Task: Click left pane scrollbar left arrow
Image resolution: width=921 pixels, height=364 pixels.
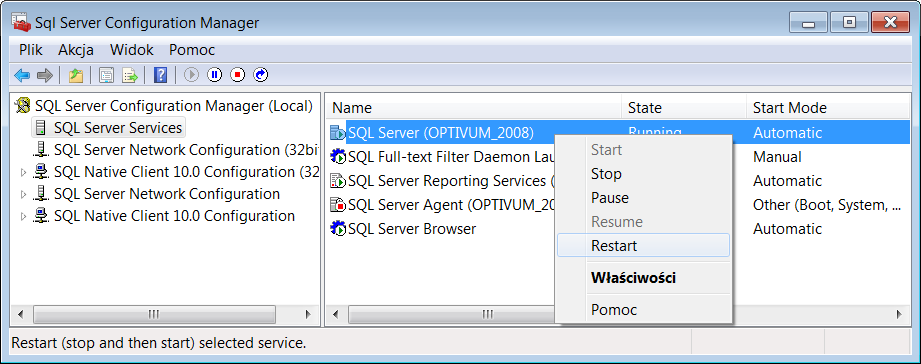Action: point(21,315)
